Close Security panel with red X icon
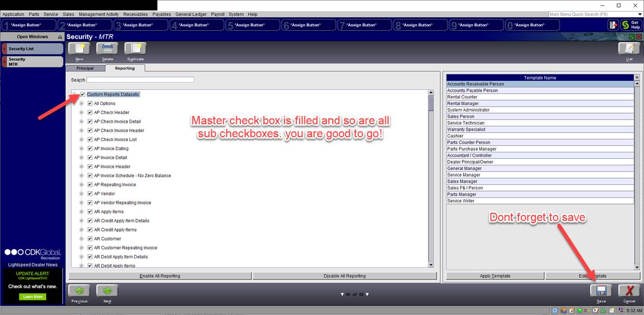Image resolution: width=644 pixels, height=315 pixels. [x=638, y=37]
